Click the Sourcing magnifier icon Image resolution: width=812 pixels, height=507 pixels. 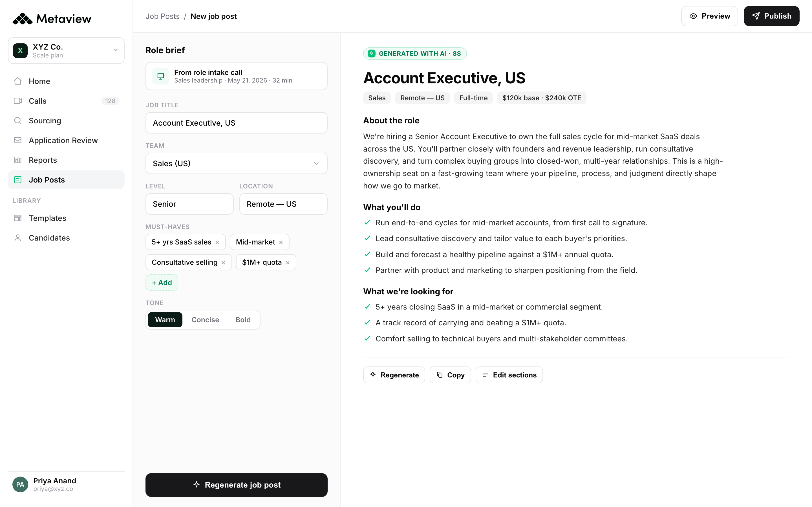18,121
